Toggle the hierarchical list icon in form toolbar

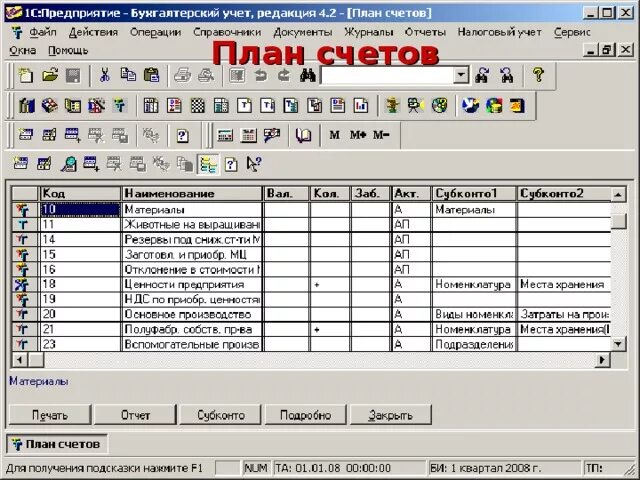tap(208, 165)
